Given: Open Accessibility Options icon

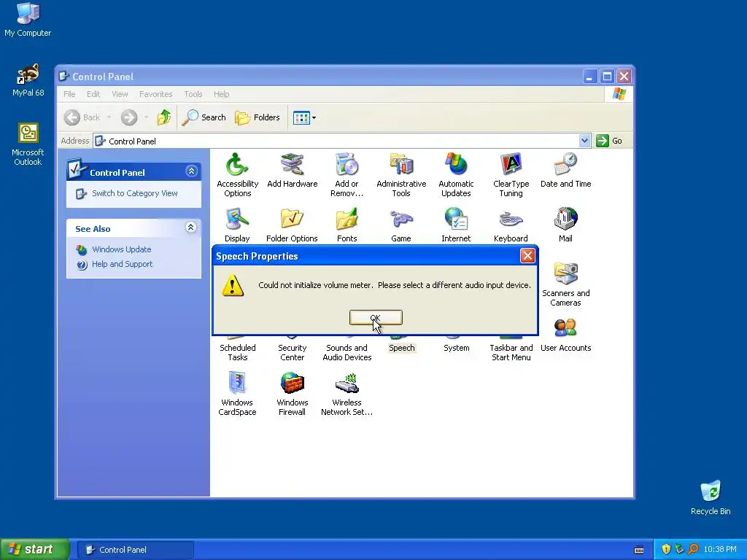Looking at the screenshot, I should 237,165.
